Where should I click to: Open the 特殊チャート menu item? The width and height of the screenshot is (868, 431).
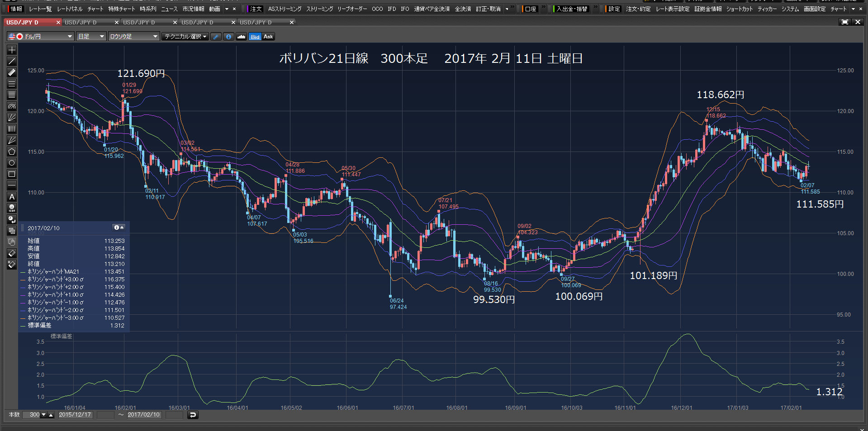coord(121,9)
